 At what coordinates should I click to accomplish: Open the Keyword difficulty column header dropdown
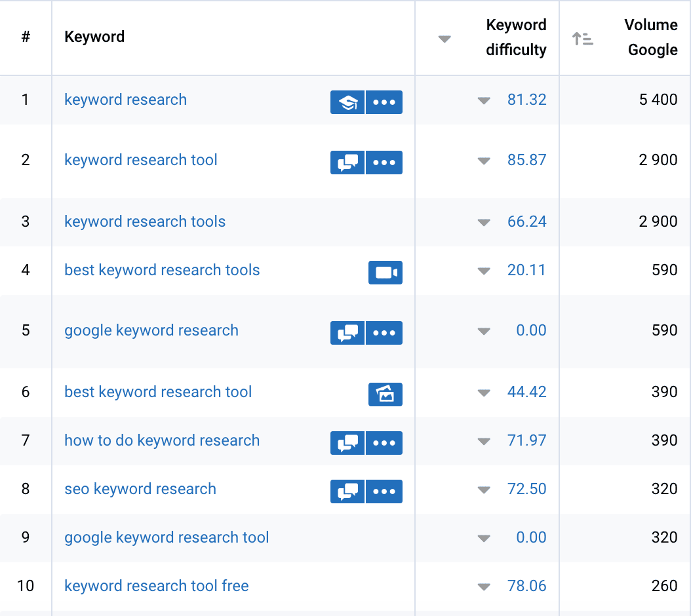click(444, 39)
